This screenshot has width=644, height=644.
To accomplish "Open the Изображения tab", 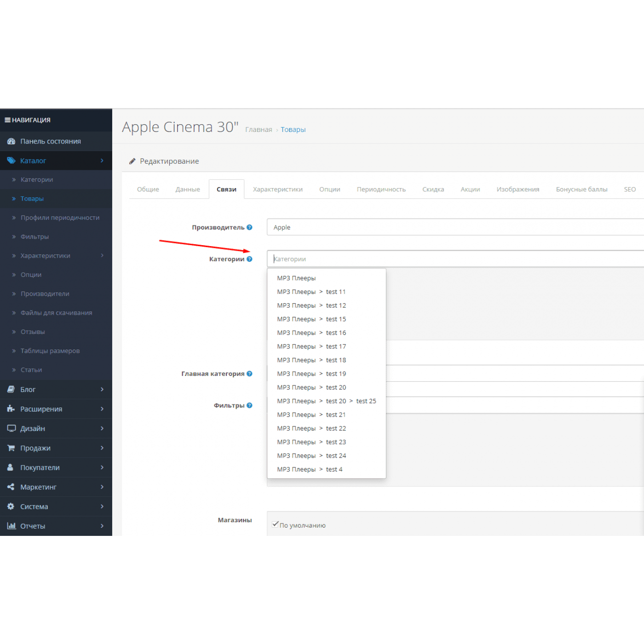I will tap(517, 190).
